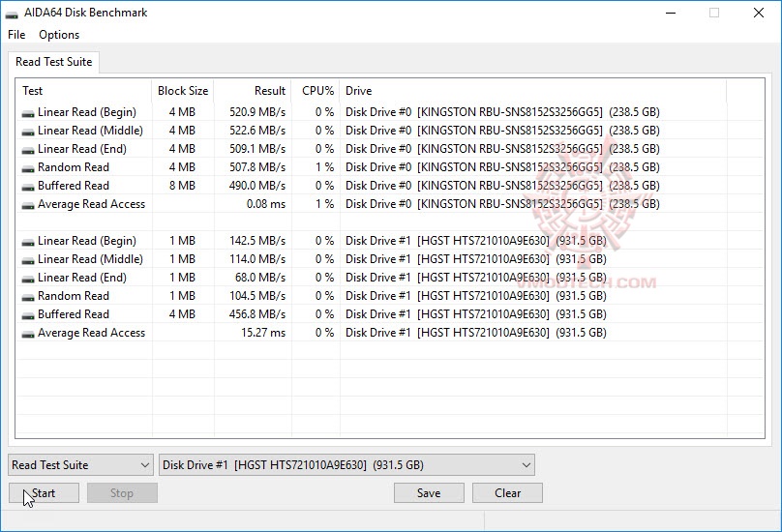Sort by the Test column header
This screenshot has width=782, height=532.
84,91
